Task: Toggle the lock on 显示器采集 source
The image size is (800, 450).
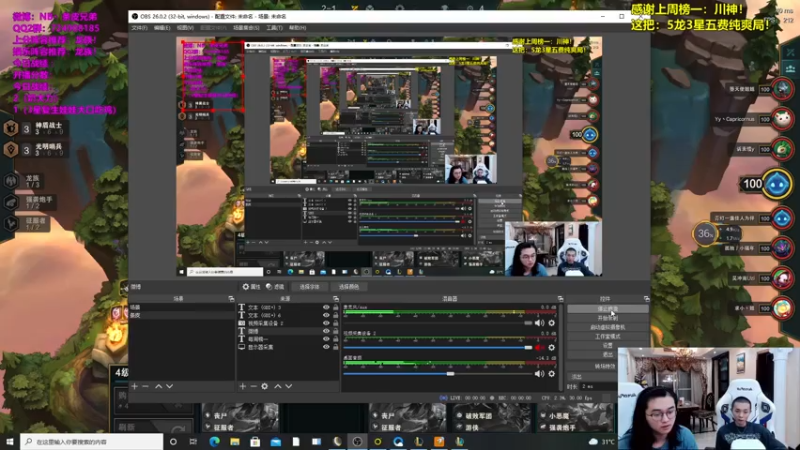Action: pyautogui.click(x=335, y=347)
